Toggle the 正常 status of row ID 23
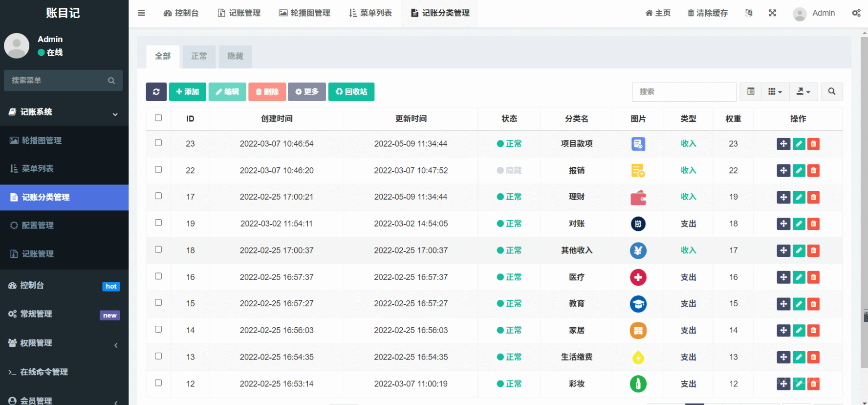This screenshot has width=868, height=405. tap(509, 144)
